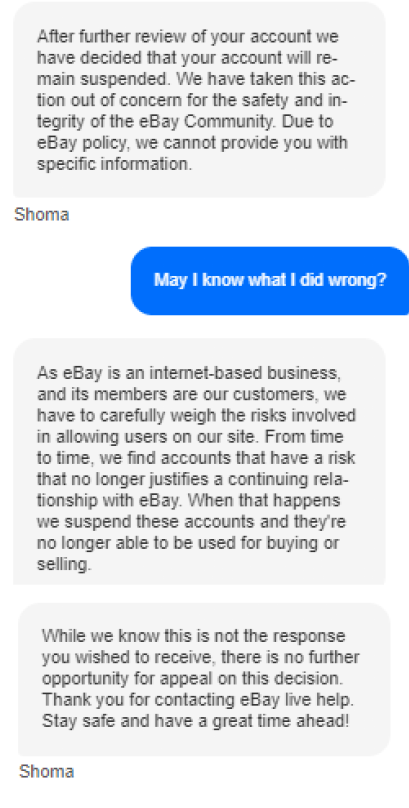409x808 pixels.
Task: Click "Thank you for contacting eBay live help."
Action: click(199, 700)
